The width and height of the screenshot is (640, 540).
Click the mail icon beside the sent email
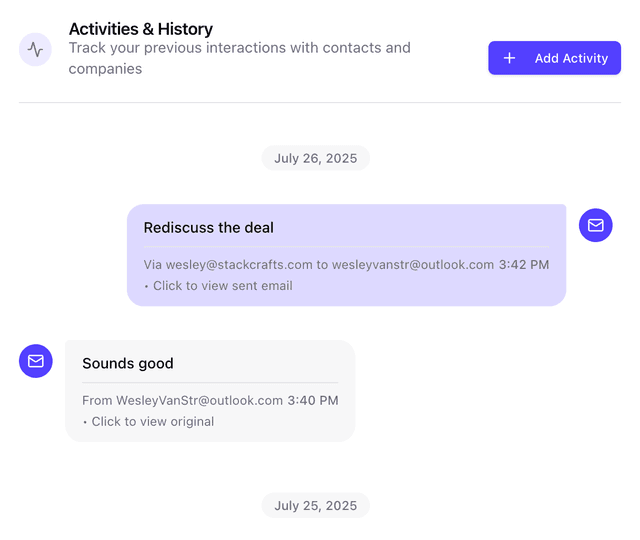point(596,225)
